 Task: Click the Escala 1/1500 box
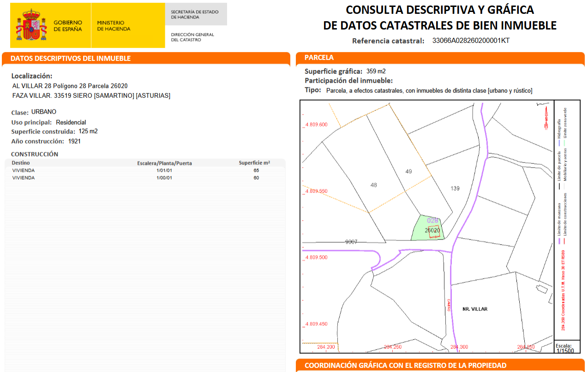pos(564,348)
